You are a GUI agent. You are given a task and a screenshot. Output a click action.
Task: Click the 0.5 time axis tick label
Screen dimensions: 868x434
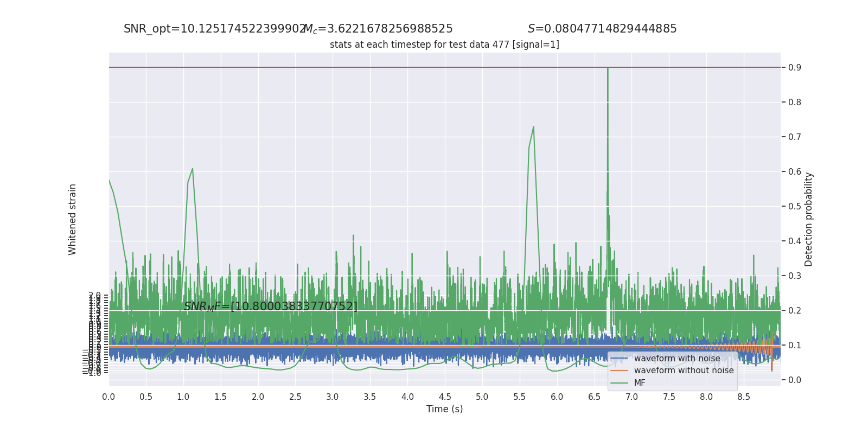[x=146, y=397]
